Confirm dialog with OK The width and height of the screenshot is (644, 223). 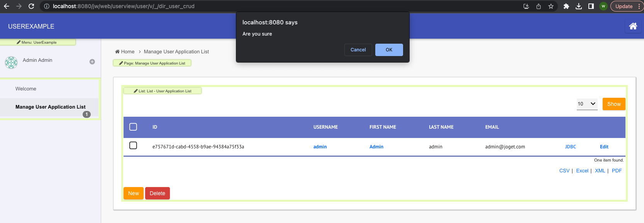(389, 50)
